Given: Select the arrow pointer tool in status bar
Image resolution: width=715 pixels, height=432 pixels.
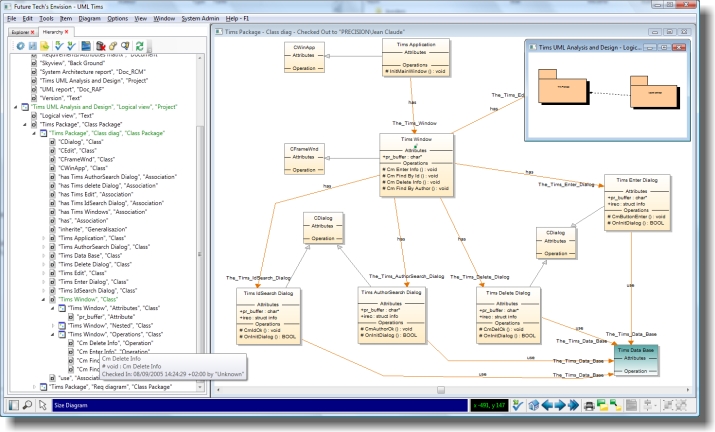Looking at the screenshot, I should pos(43,405).
